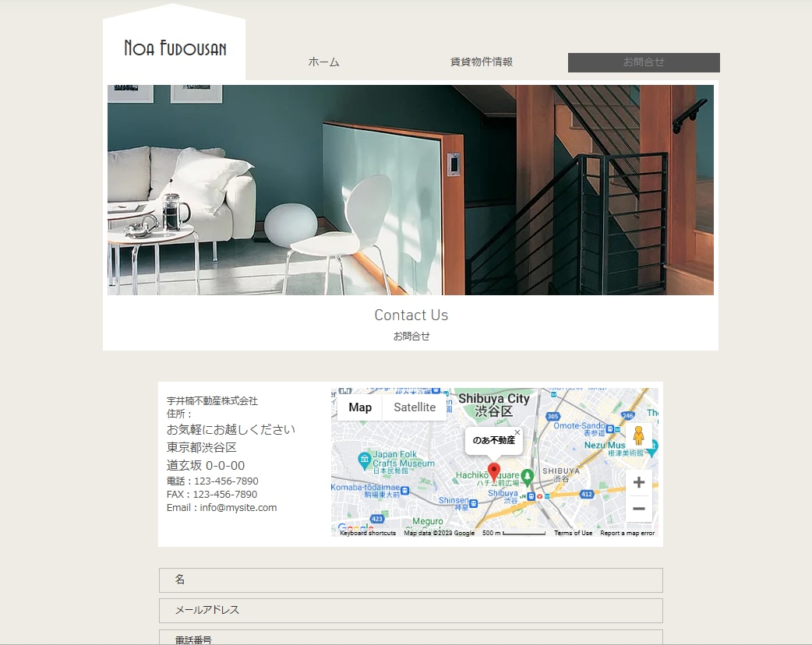Image resolution: width=812 pixels, height=645 pixels.
Task: Click the 道玄坂 0-0-00 address line
Action: [206, 465]
